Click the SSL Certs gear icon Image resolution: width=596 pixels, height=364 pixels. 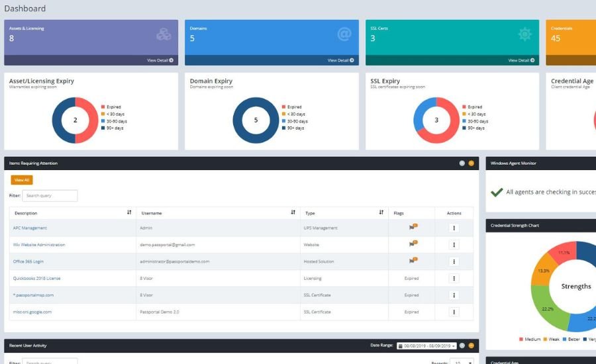(525, 34)
